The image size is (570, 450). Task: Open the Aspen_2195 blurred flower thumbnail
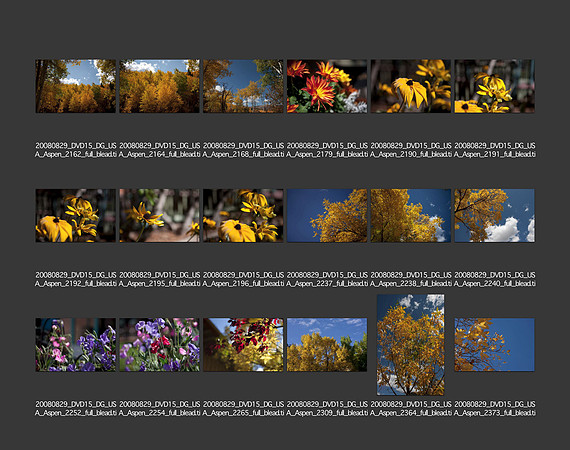pos(159,216)
